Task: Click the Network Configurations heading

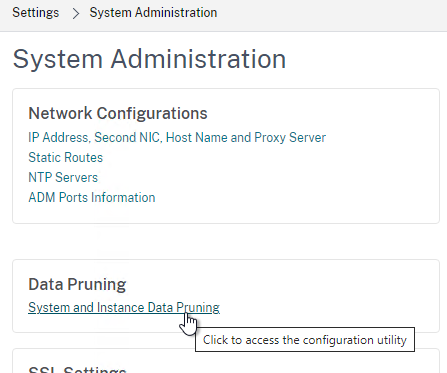Action: coord(118,113)
